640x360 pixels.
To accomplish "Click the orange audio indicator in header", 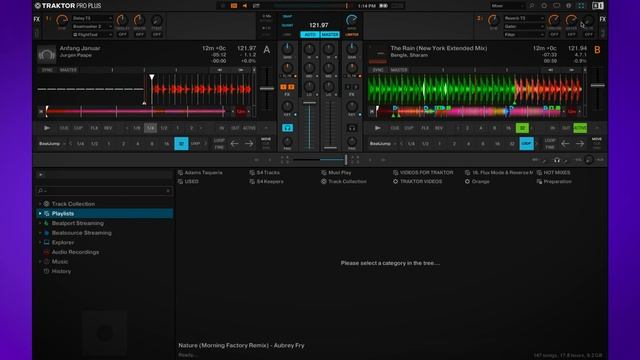I will tap(234, 6).
